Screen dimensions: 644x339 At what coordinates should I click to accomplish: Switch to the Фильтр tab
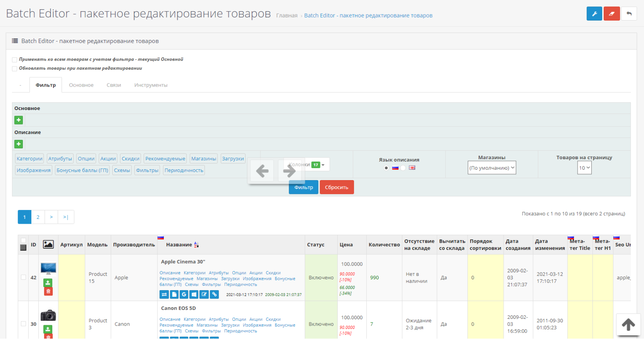pos(46,85)
